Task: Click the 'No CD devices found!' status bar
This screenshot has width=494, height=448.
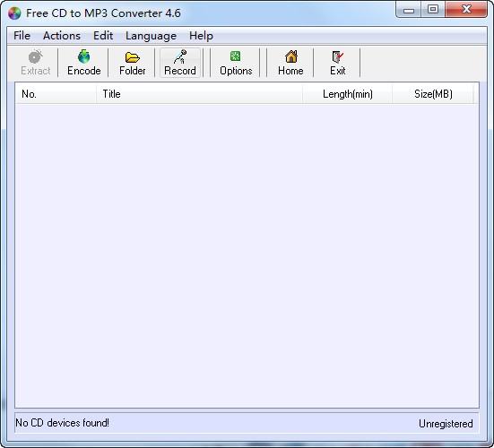Action: 63,423
